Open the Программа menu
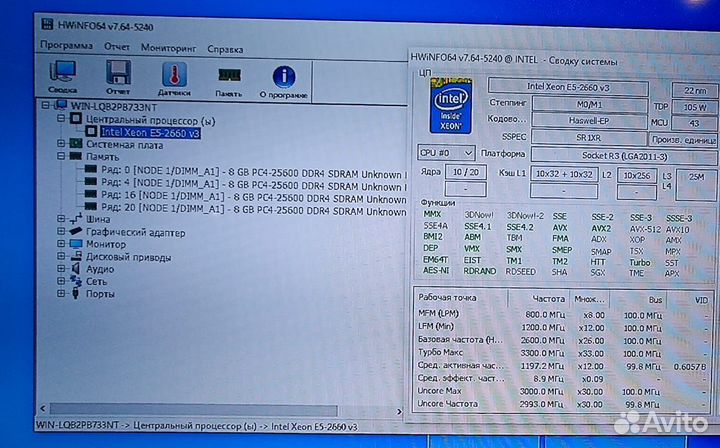Image resolution: width=720 pixels, height=448 pixels. pos(66,45)
